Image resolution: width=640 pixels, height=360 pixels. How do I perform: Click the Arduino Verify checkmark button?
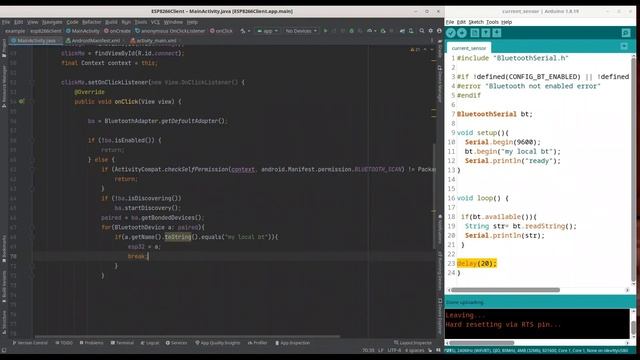coord(451,33)
